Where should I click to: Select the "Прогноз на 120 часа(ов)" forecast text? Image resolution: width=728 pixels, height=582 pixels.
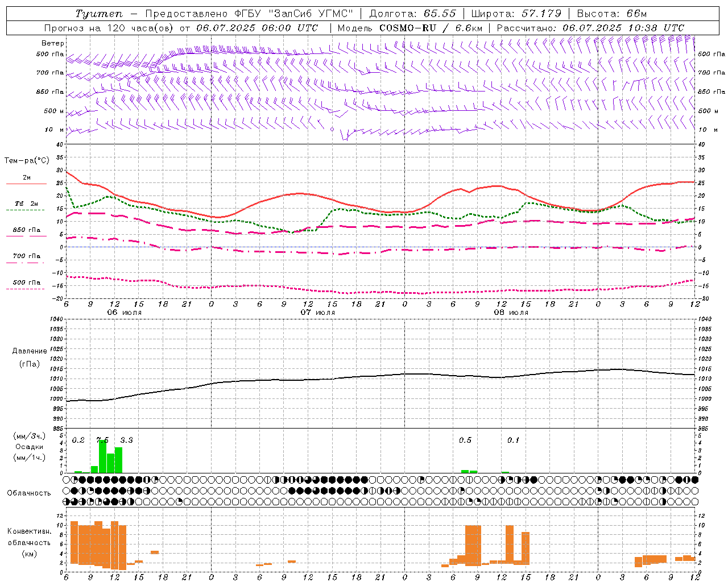tap(110, 28)
